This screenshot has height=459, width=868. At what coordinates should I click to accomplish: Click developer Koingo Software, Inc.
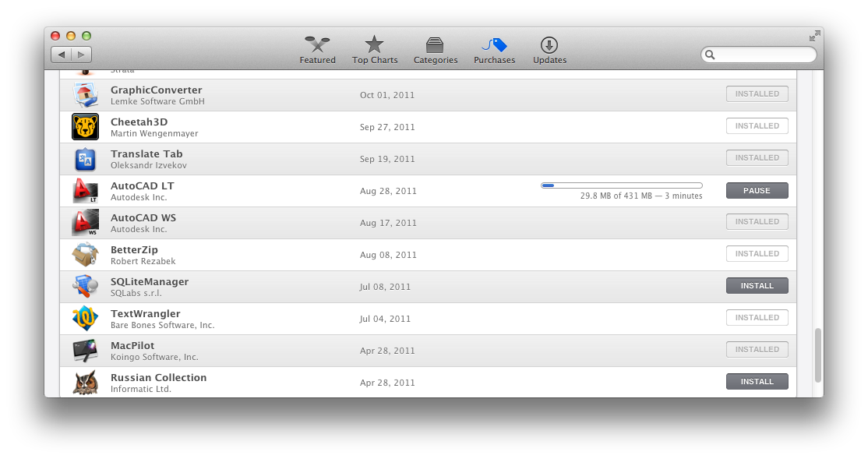(x=154, y=357)
